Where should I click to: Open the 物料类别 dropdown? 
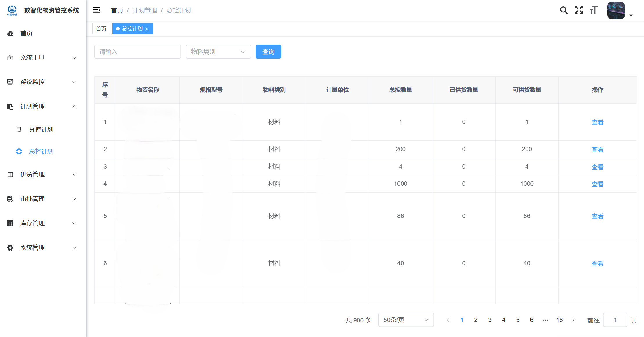coord(218,52)
